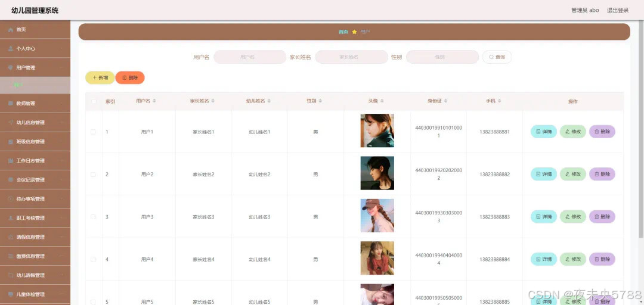Click the chart icon beside 工作日志管理

tap(11, 160)
